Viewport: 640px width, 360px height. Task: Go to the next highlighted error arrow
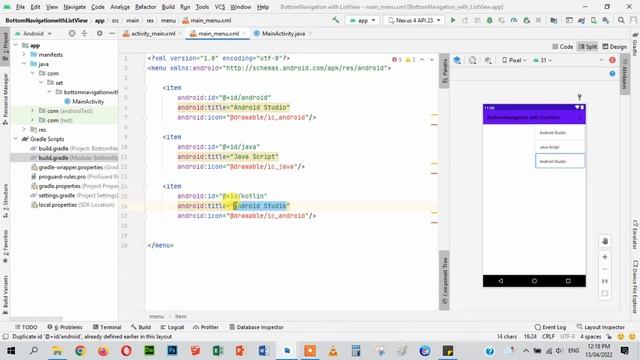[432, 60]
